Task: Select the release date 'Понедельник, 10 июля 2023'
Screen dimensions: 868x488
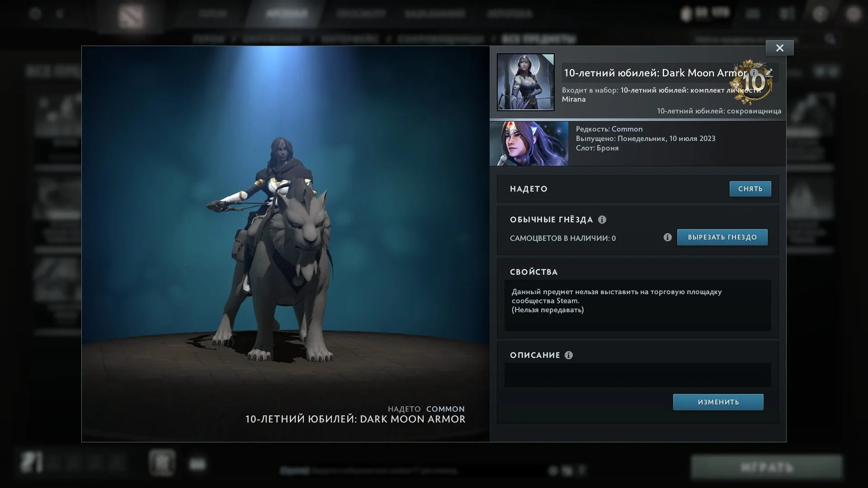Action: pos(666,139)
